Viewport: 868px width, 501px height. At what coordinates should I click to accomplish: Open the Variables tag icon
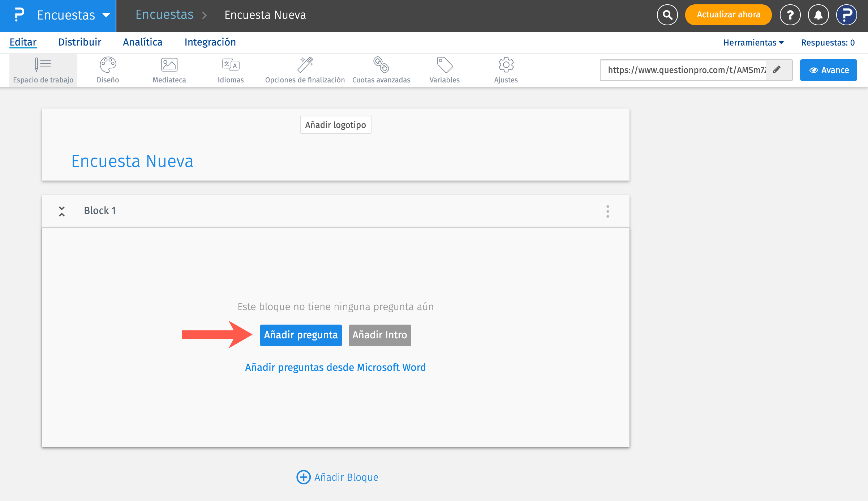coord(444,65)
